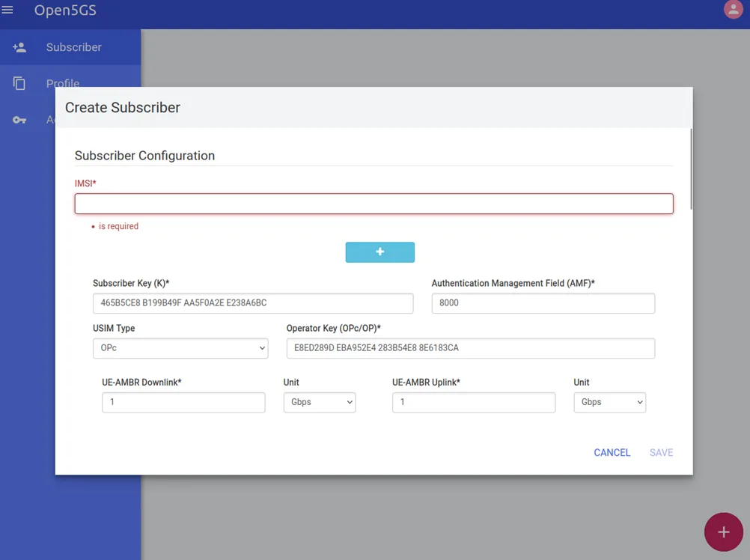Click the blue plus button under IMSI
Screen dimensions: 750x560
[379, 252]
